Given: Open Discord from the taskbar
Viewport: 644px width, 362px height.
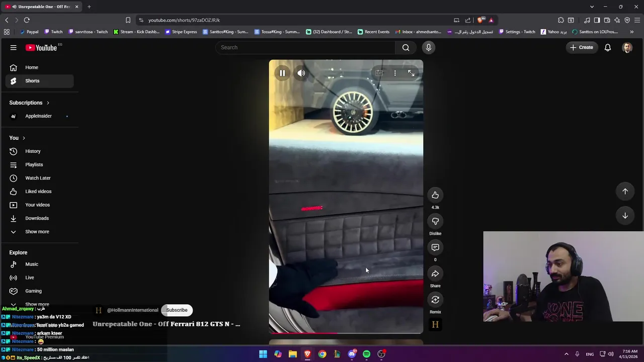Looking at the screenshot, I should (x=352, y=354).
